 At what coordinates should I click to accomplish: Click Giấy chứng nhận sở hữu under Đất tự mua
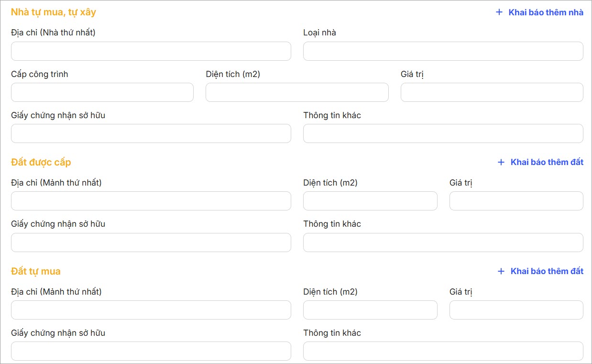click(151, 351)
